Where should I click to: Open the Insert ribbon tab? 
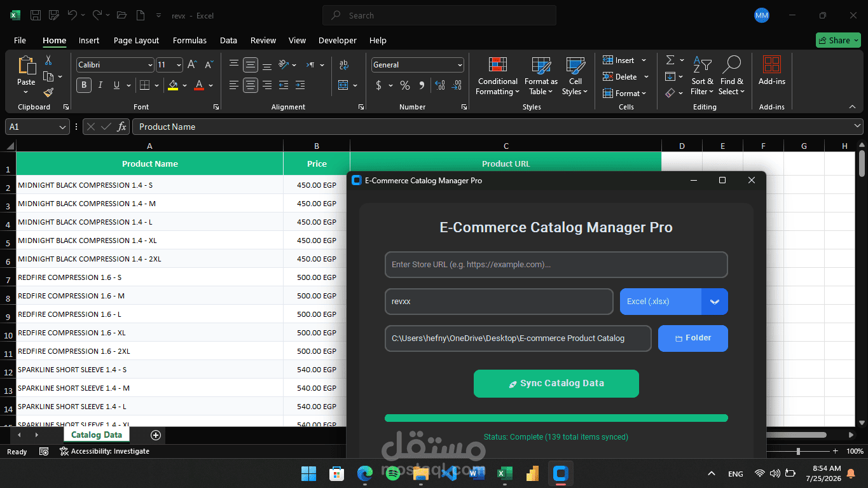click(89, 40)
